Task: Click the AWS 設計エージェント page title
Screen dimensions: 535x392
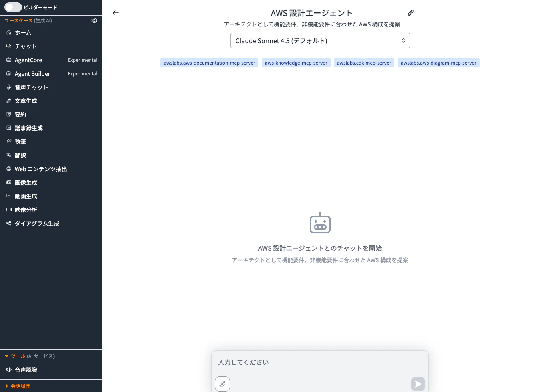Action: [x=312, y=13]
